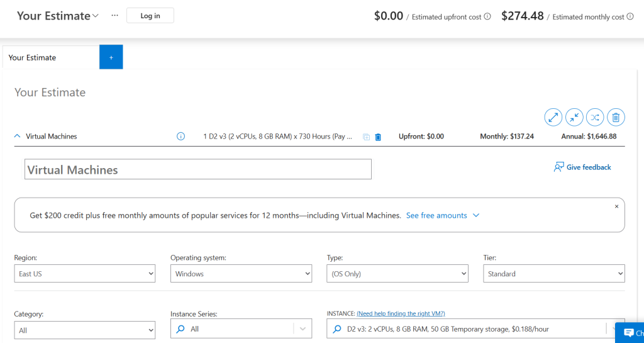The height and width of the screenshot is (343, 644).
Task: Expand the See free amounts chevron
Action: click(x=476, y=215)
